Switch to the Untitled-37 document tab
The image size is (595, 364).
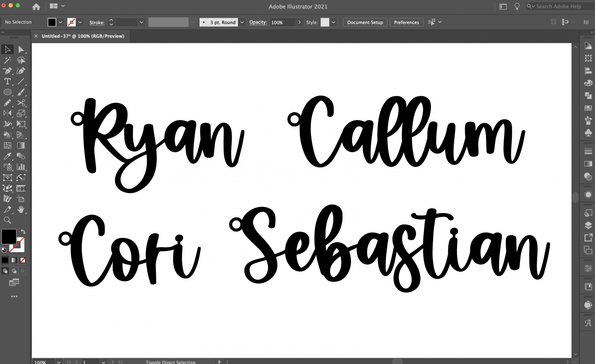click(83, 36)
